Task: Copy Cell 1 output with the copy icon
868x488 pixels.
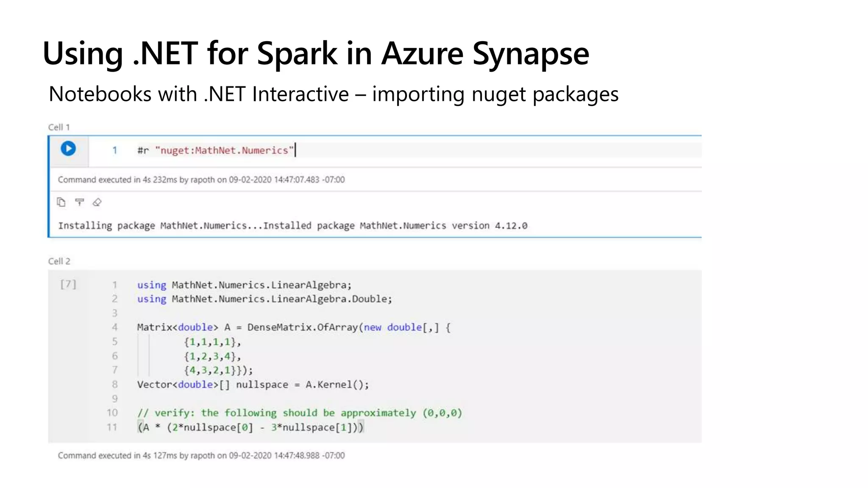Action: (61, 202)
